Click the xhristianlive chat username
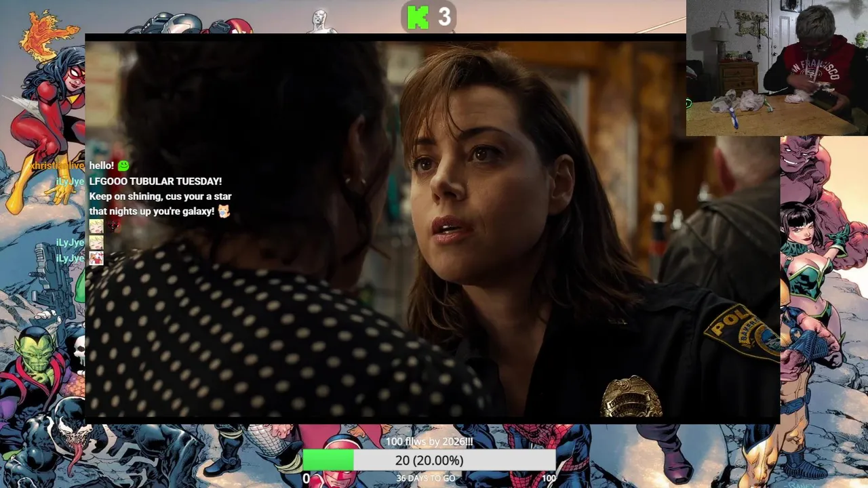Viewport: 868px width, 488px height. (x=57, y=165)
